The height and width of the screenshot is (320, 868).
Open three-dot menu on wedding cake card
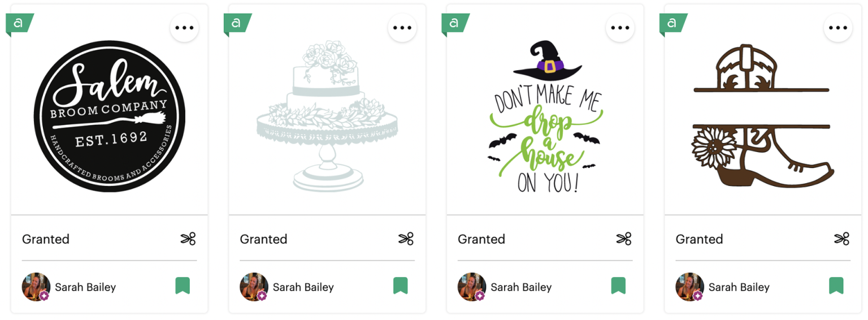coord(402,28)
